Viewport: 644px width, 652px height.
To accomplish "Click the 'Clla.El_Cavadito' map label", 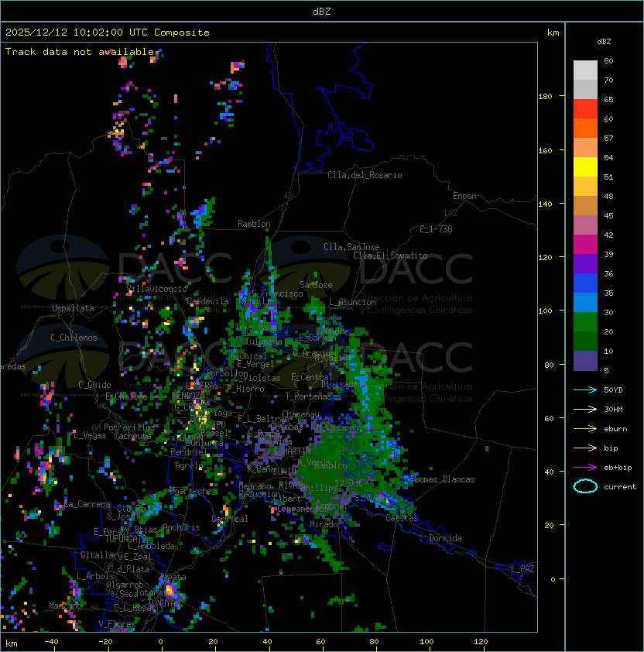I will click(390, 256).
